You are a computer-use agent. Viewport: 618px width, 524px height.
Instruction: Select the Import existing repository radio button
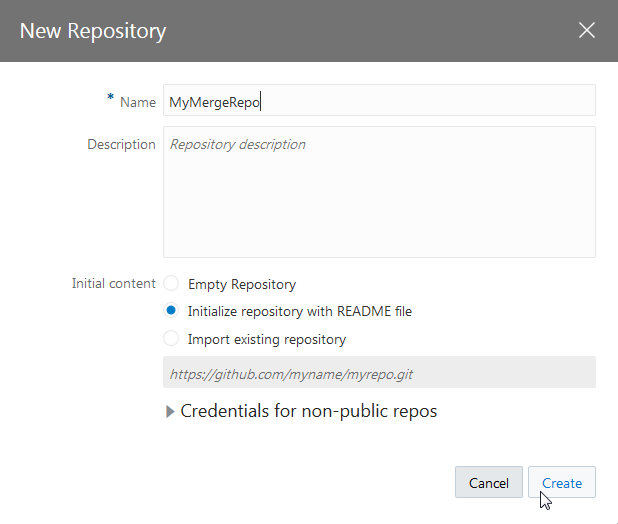pos(171,339)
